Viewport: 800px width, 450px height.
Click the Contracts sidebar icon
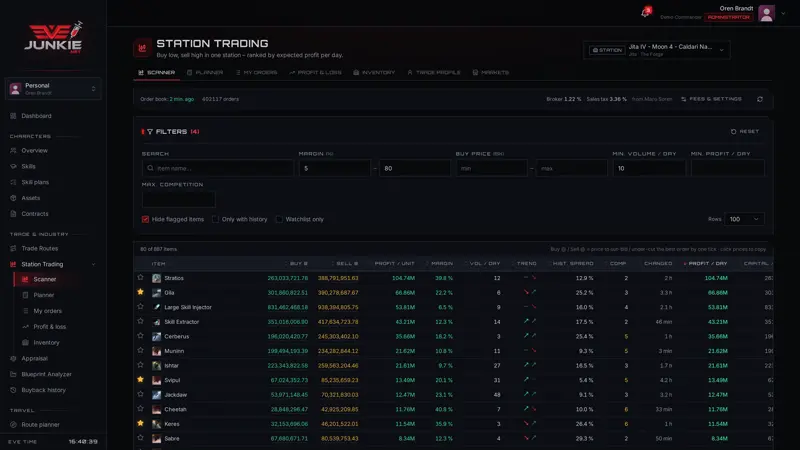point(13,214)
